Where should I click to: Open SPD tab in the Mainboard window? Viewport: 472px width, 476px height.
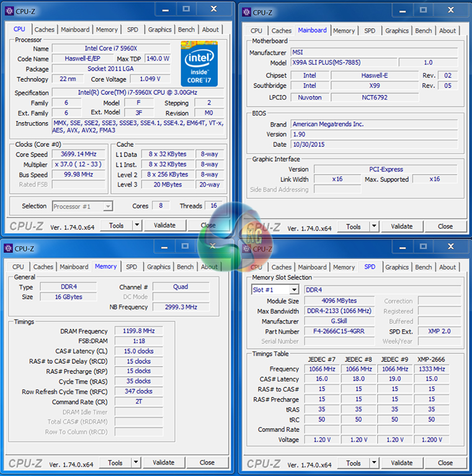(370, 30)
